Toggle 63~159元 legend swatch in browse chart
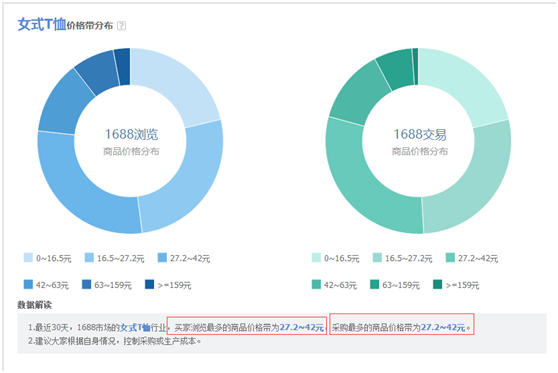 86,284
